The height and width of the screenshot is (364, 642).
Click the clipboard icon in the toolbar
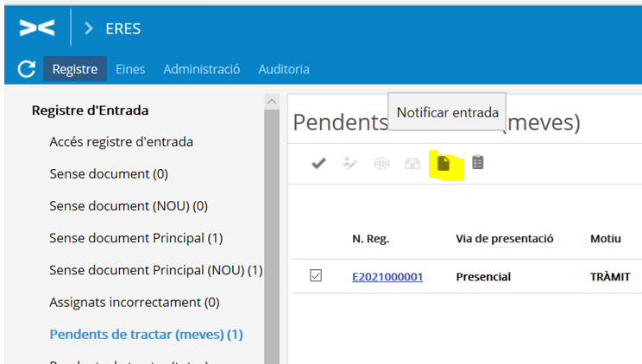(477, 162)
